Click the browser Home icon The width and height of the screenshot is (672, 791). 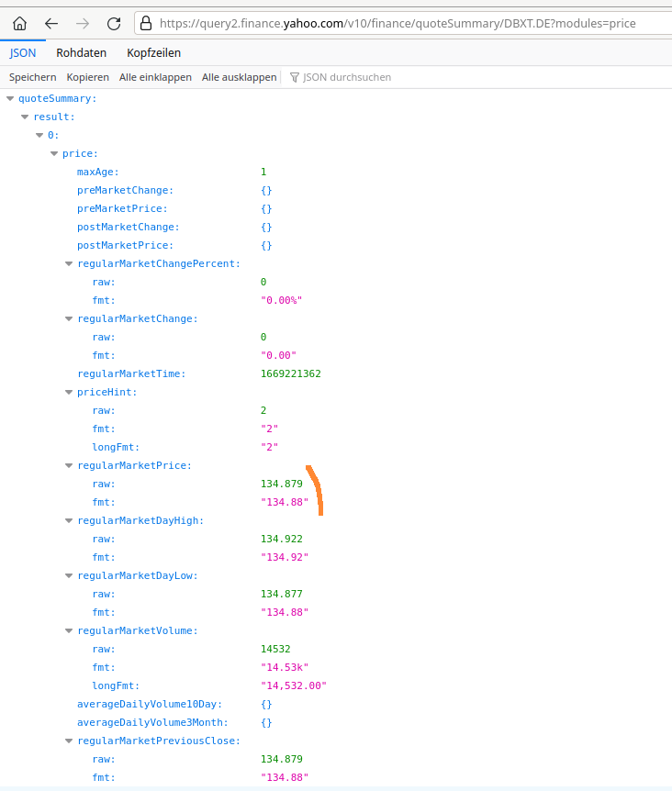19,23
